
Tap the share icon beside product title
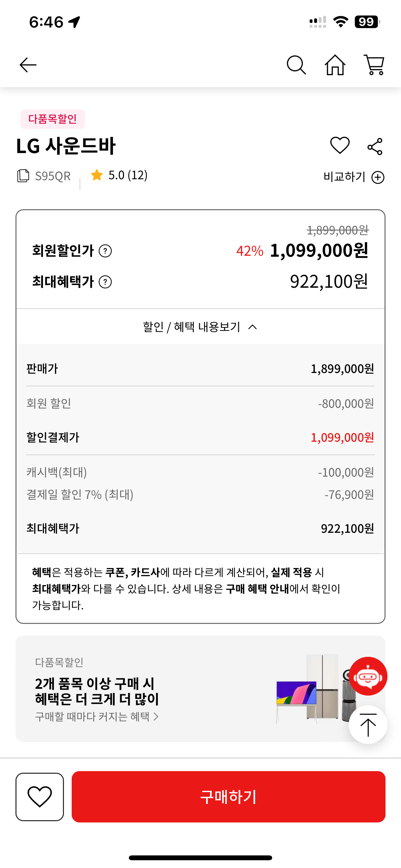[x=375, y=147]
